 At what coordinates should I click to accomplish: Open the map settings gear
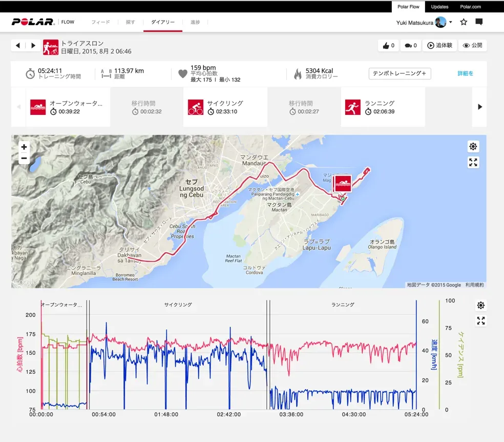pyautogui.click(x=473, y=146)
